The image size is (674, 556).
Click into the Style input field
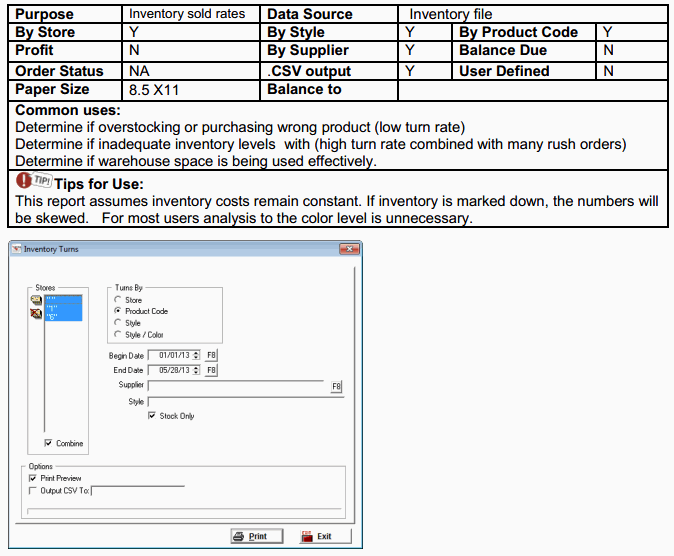tap(246, 402)
